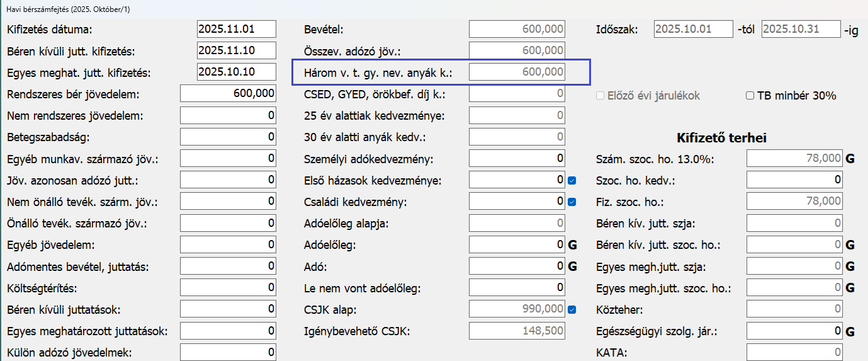Click the Betegszabadság input field

(x=228, y=137)
